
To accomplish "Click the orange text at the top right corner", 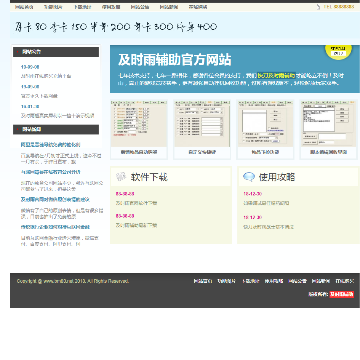I will point(339,7).
